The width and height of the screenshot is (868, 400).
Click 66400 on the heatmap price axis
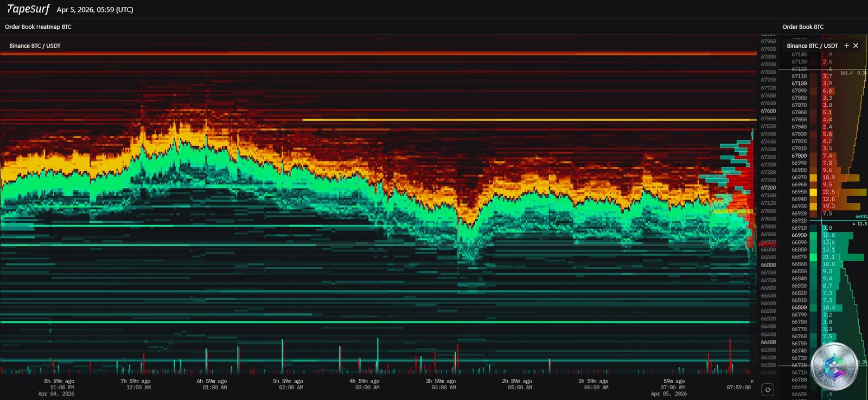[768, 342]
